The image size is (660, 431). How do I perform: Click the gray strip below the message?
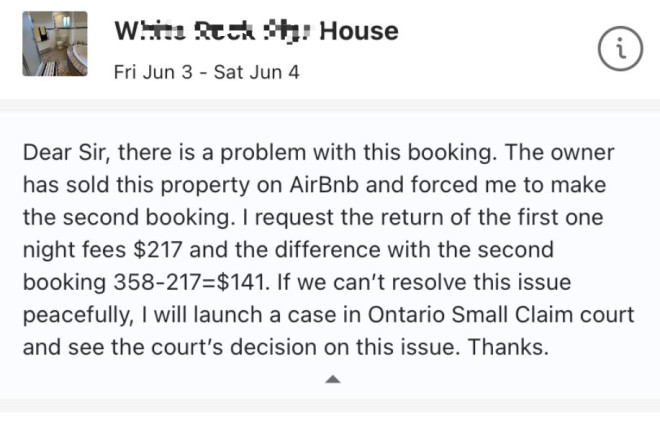tap(330, 406)
